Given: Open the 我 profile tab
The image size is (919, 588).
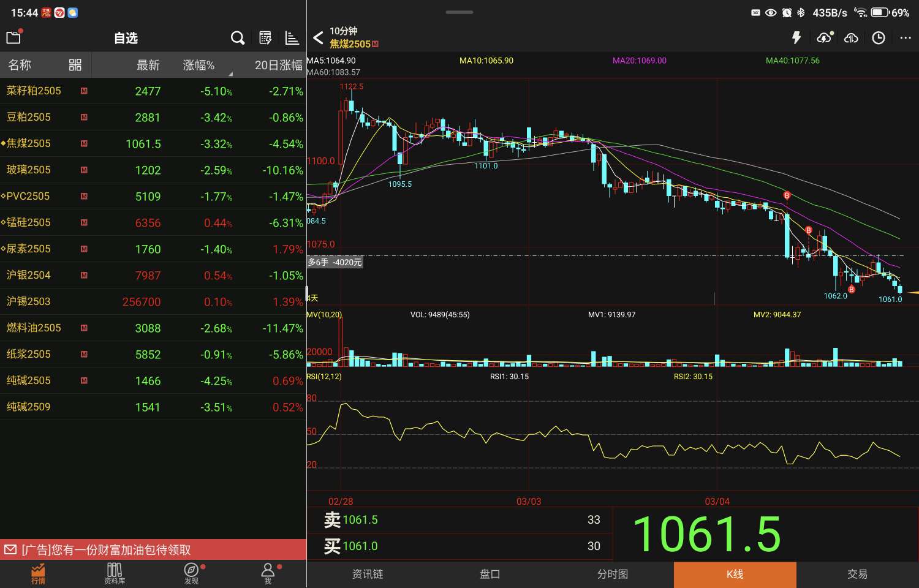Looking at the screenshot, I should [x=268, y=574].
